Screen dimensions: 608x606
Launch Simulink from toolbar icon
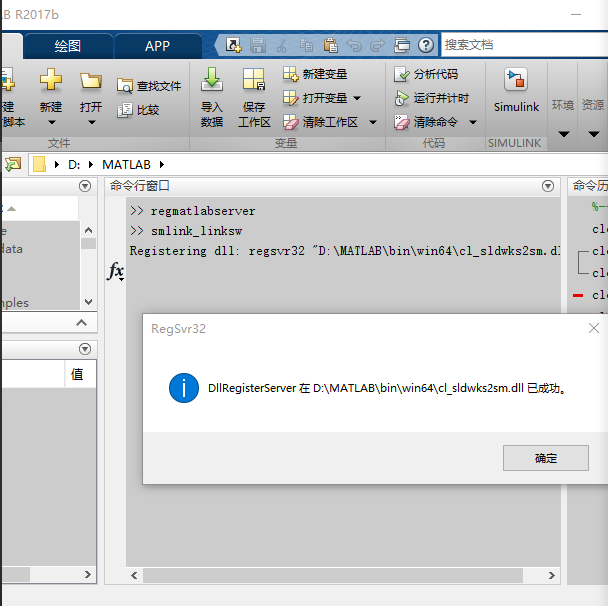pos(516,79)
